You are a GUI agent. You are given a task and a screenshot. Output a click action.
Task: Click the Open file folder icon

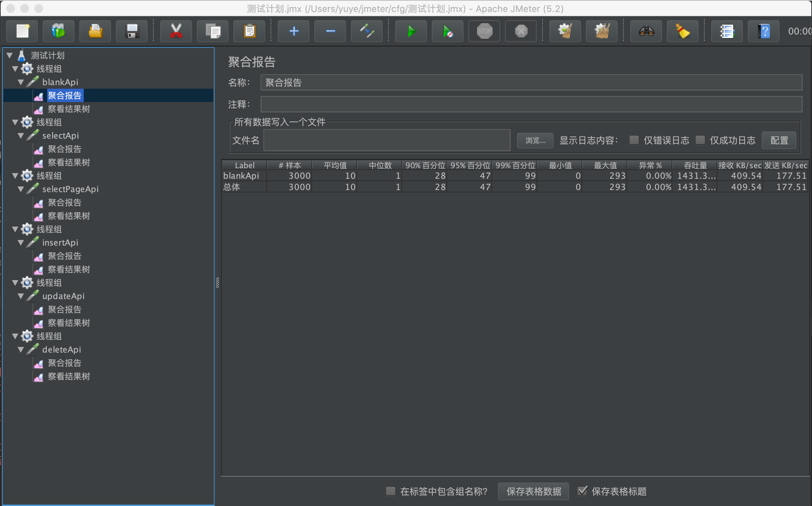coord(95,31)
